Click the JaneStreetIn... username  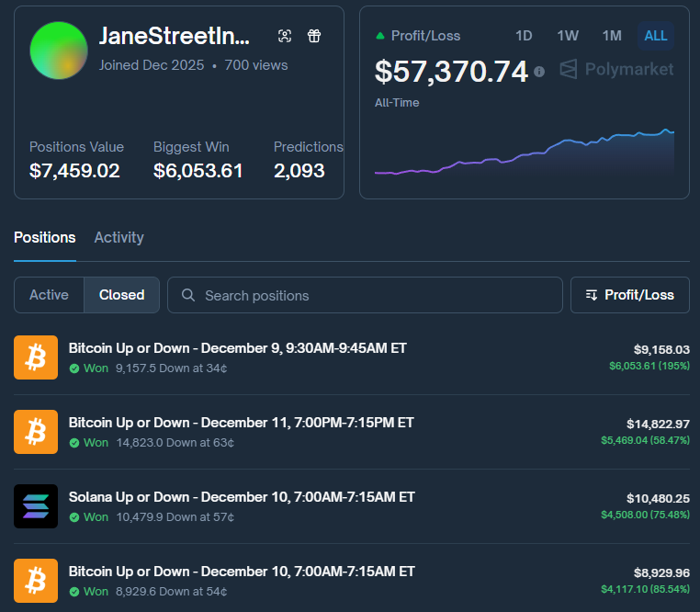click(x=175, y=36)
